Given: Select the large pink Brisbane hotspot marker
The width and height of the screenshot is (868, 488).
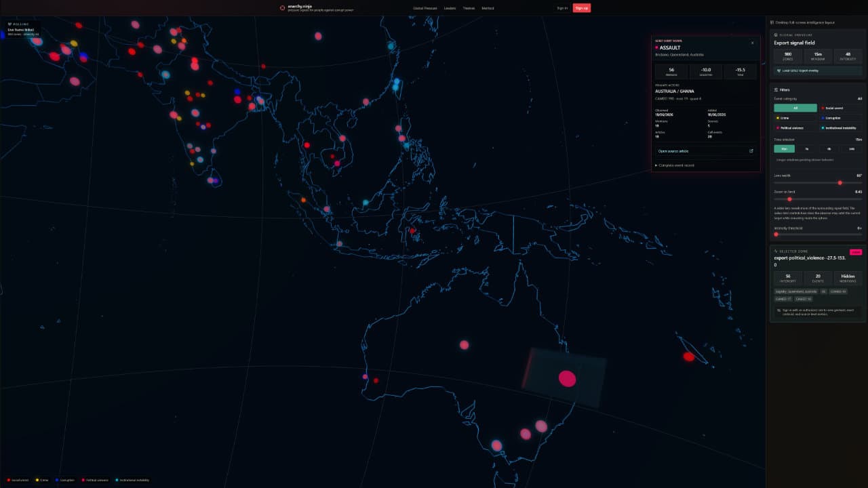Looking at the screenshot, I should coord(567,378).
